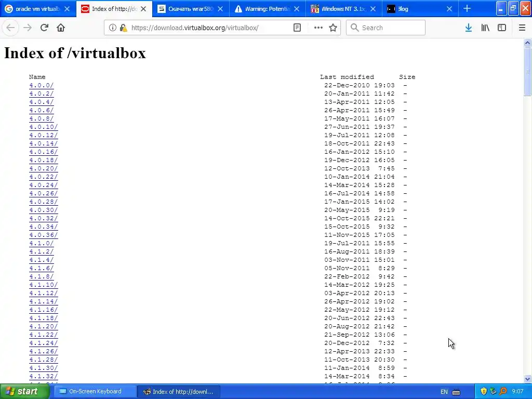Click the scrollbar up arrow
This screenshot has width=532, height=399.
click(x=527, y=43)
